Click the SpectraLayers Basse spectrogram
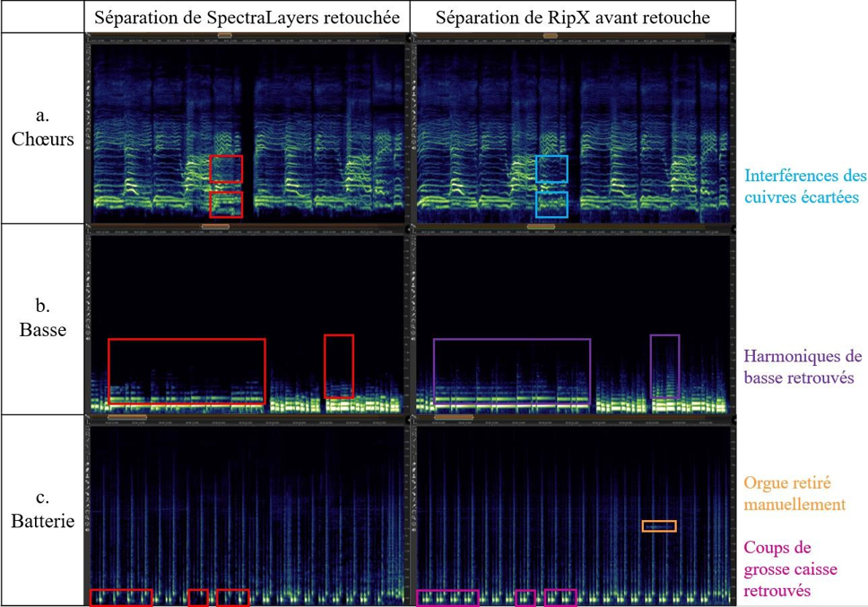Image resolution: width=868 pixels, height=607 pixels. point(247,325)
